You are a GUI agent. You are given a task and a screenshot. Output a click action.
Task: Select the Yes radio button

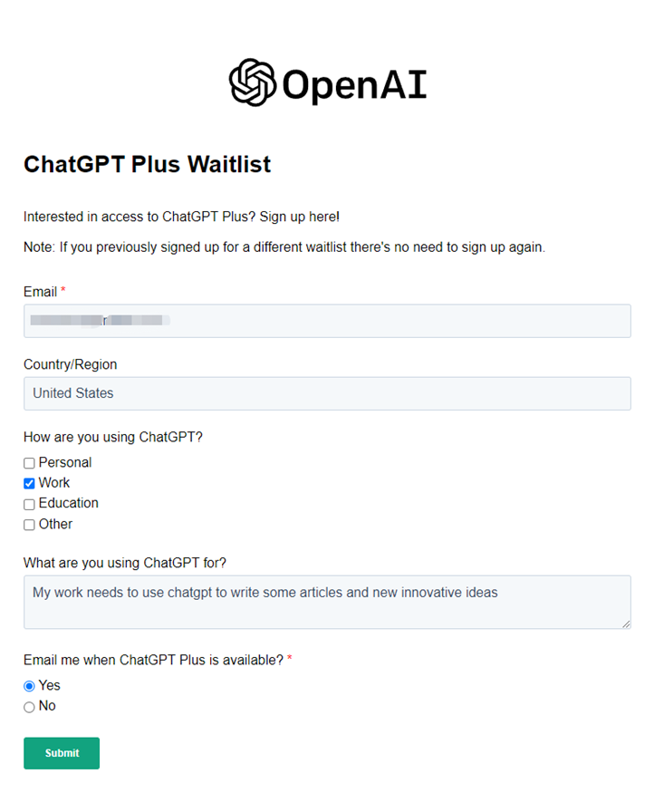coord(30,686)
